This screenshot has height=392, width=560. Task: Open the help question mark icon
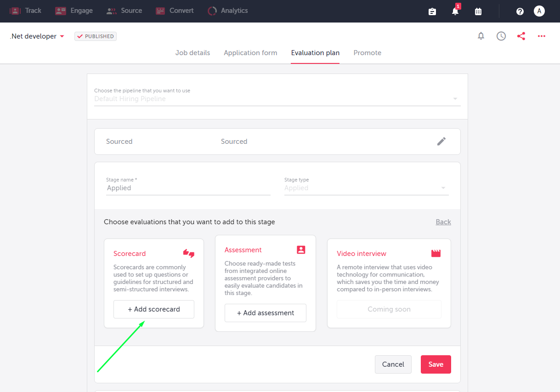click(x=520, y=11)
